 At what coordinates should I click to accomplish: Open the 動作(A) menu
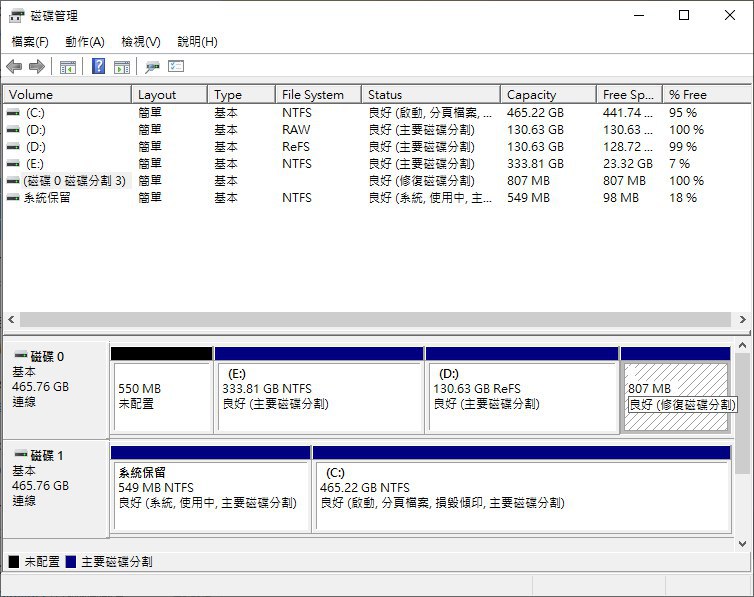(x=85, y=42)
